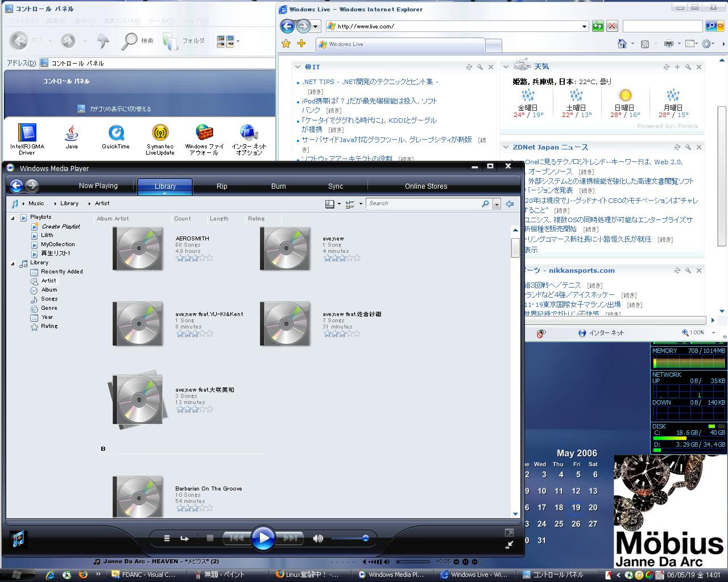Select Rating in the library tree
Screen dimensions: 728x582
(x=49, y=326)
